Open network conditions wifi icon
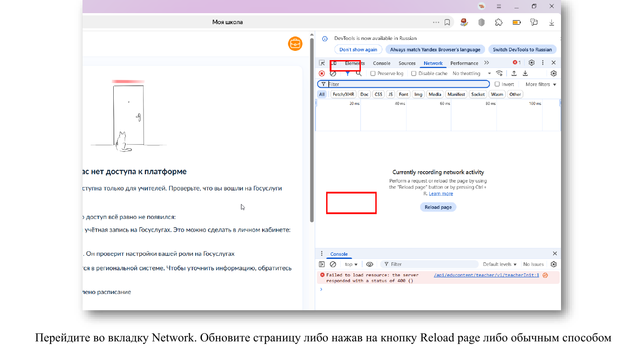This screenshot has width=644, height=362. coord(499,73)
